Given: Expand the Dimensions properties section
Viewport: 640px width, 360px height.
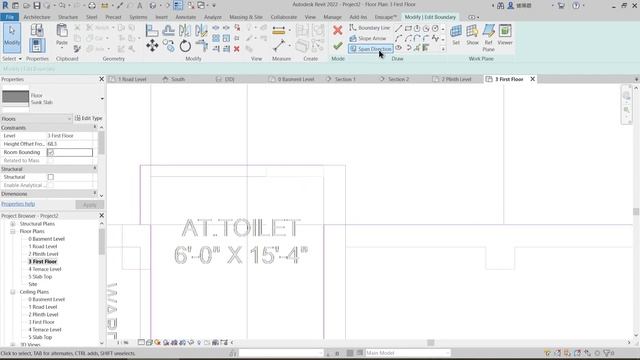Looking at the screenshot, I should coord(95,193).
